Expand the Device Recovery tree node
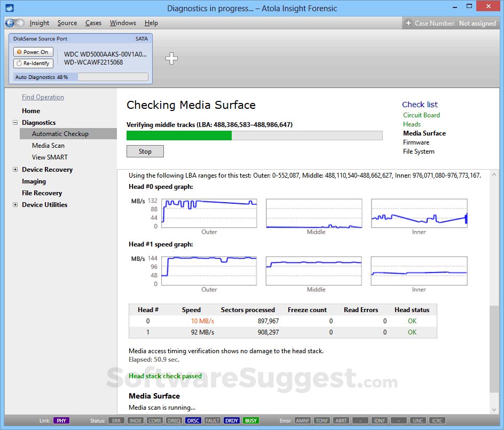This screenshot has height=430, width=504. [15, 169]
